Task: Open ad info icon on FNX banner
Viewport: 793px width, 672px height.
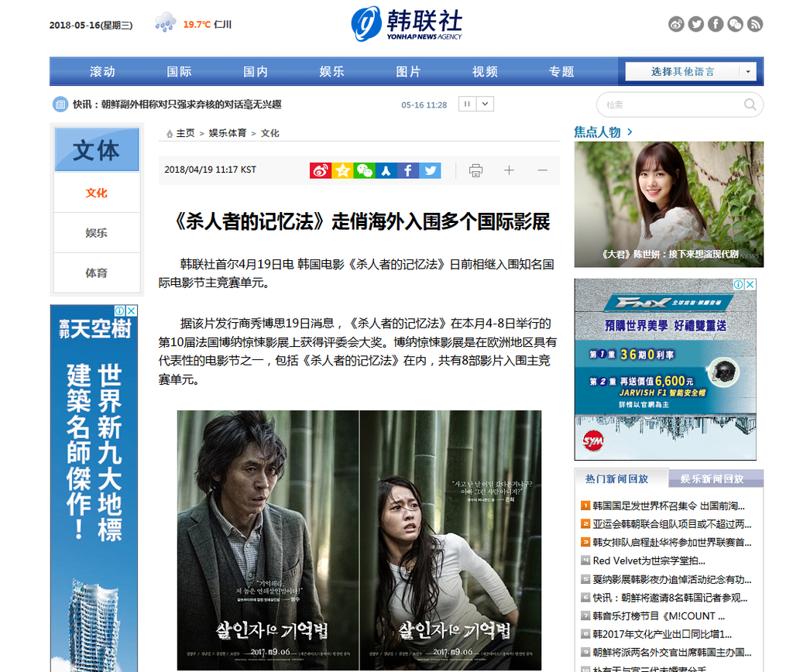Action: (x=739, y=284)
